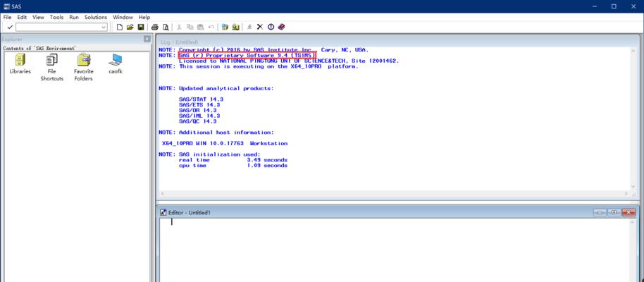Click the cpu time 1.09 seconds line

pos(233,165)
